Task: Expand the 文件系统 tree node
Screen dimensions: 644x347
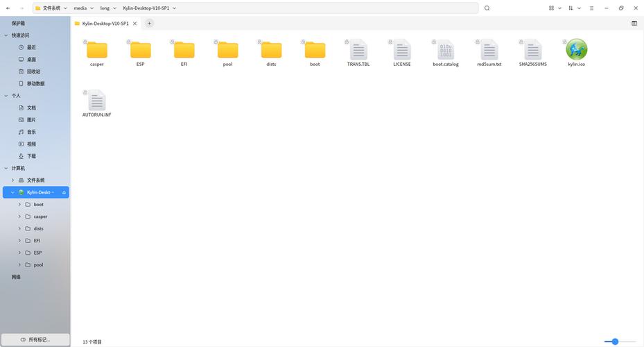Action: point(12,180)
